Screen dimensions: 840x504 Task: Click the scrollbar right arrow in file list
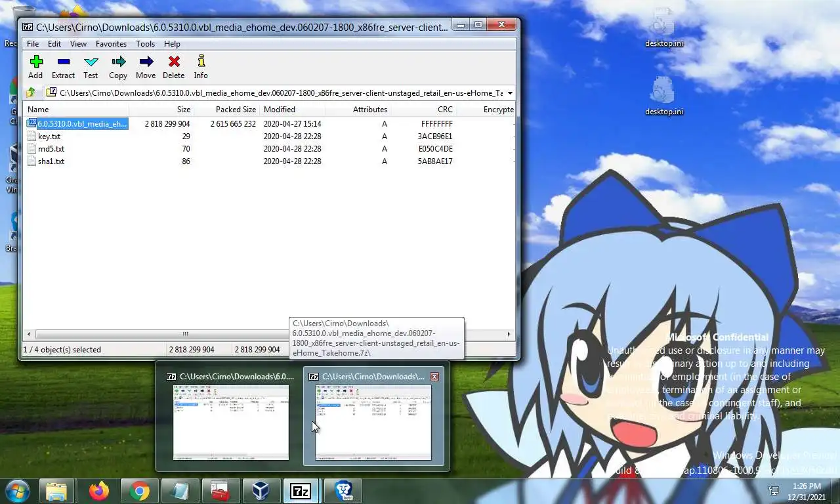[x=509, y=334]
